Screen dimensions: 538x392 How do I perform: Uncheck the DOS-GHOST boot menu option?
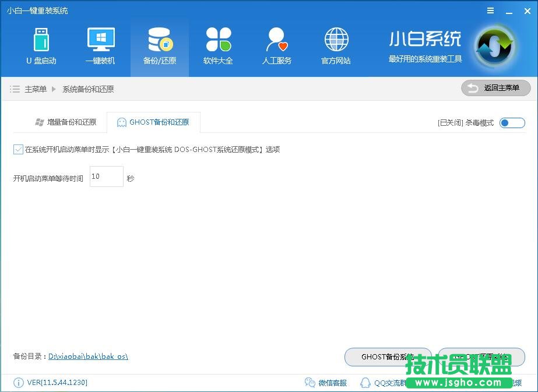pyautogui.click(x=18, y=150)
